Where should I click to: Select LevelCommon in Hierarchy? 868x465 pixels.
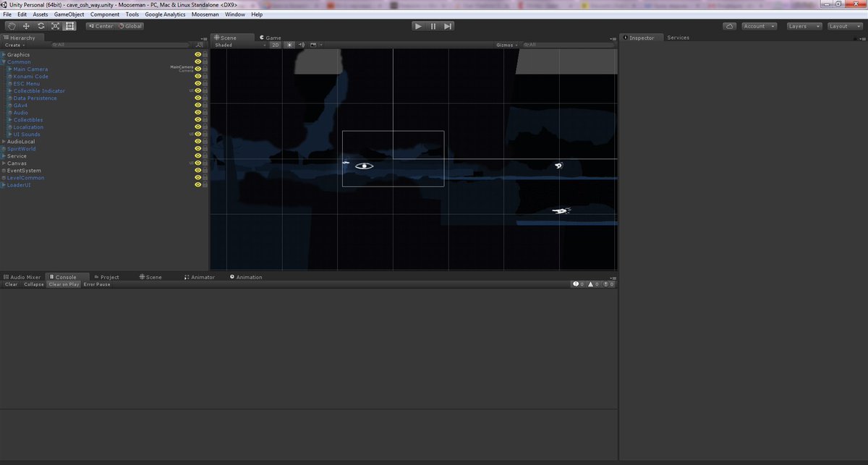tap(25, 178)
